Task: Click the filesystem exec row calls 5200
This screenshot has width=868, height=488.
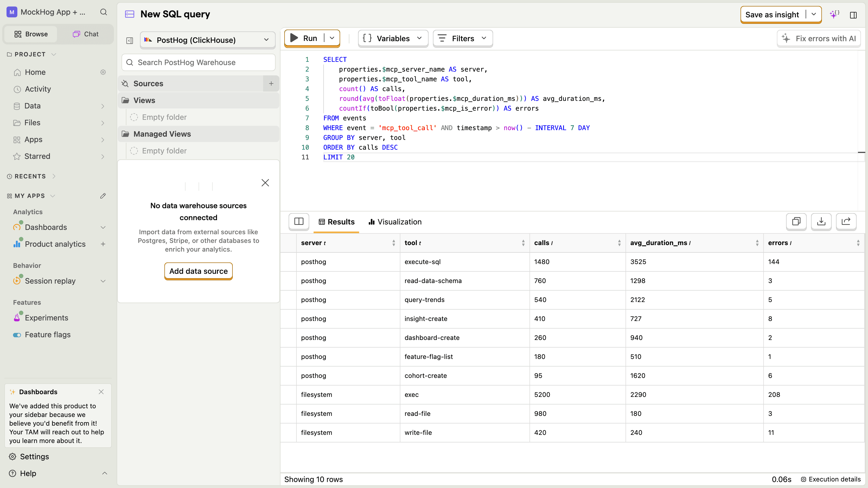Action: [577, 394]
